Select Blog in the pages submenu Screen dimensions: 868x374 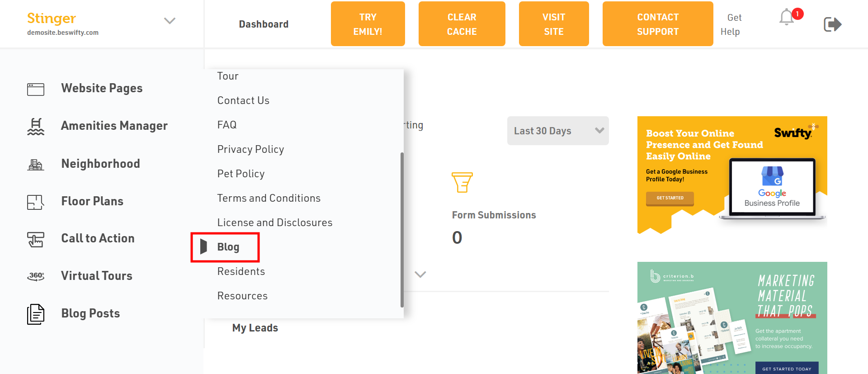pos(228,247)
